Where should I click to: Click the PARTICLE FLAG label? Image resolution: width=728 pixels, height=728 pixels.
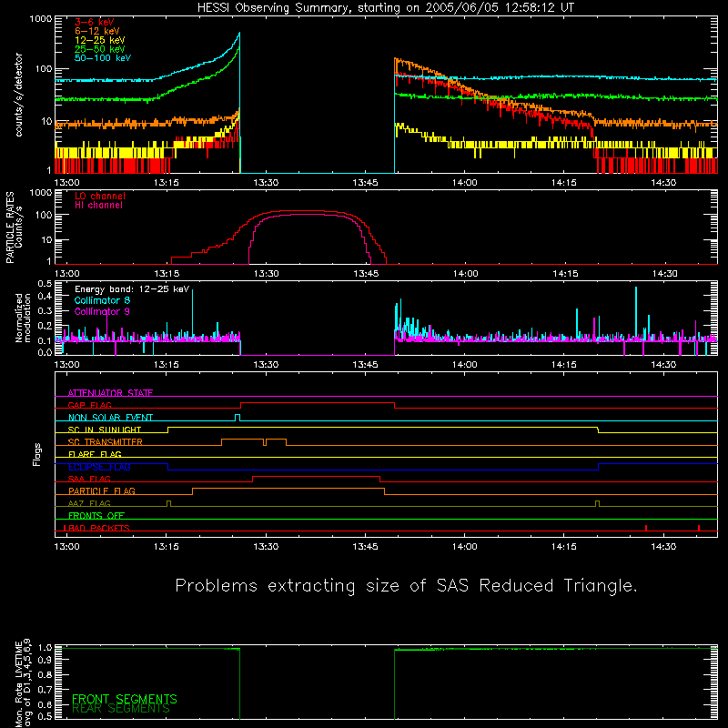102,491
